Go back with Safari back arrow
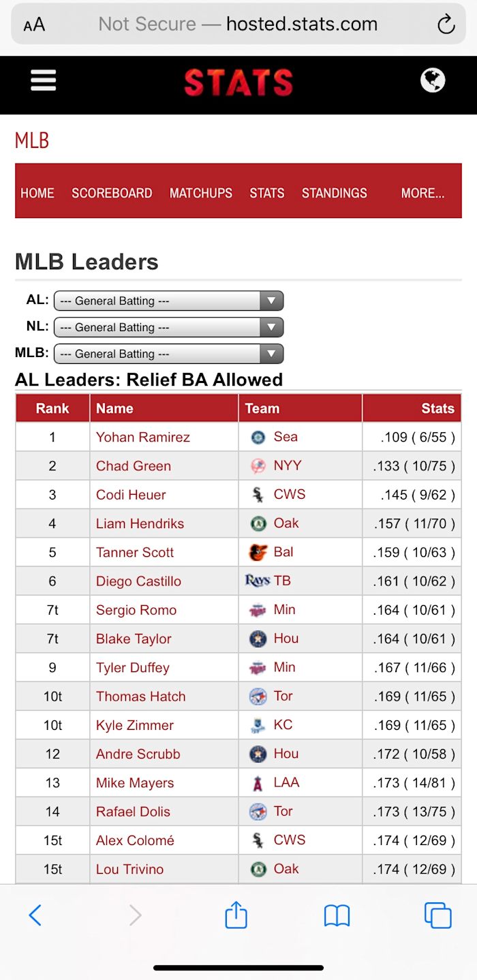 [35, 915]
